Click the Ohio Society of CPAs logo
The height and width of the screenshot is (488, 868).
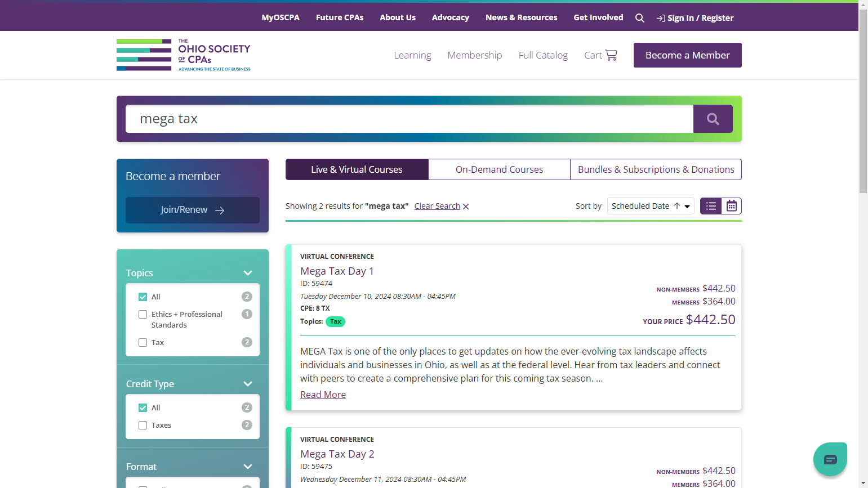click(x=184, y=55)
